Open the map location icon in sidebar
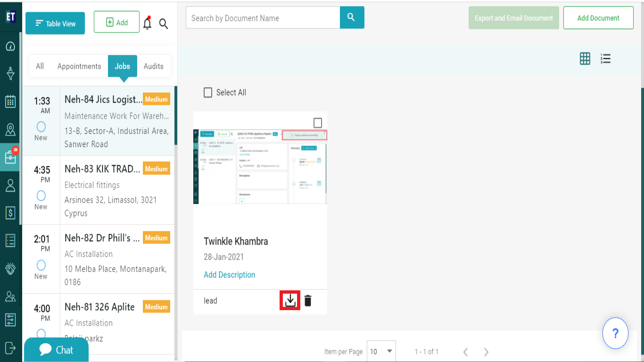The height and width of the screenshot is (362, 644). pyautogui.click(x=10, y=130)
